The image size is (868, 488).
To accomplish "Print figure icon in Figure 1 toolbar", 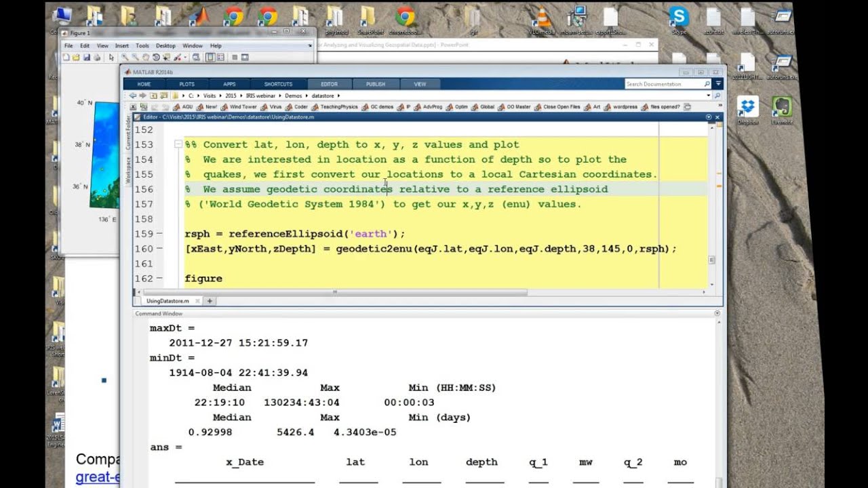I will tap(97, 58).
